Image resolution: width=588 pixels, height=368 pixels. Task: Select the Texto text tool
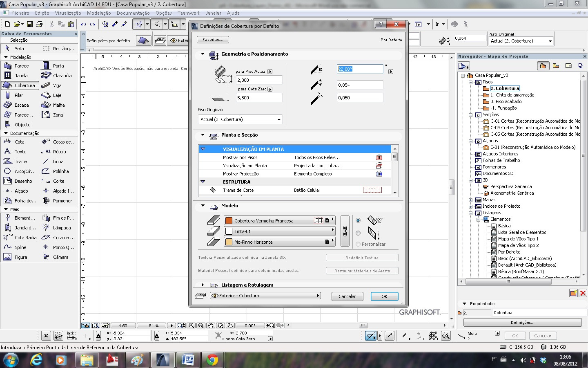point(20,151)
